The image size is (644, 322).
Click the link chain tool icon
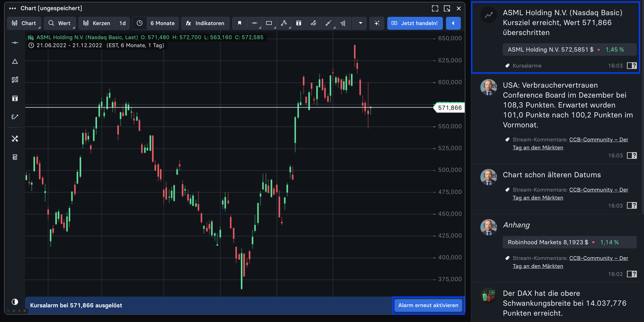[x=313, y=23]
